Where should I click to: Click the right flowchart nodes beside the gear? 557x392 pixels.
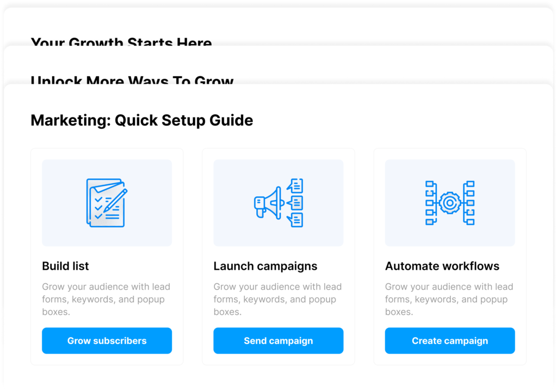(x=469, y=203)
